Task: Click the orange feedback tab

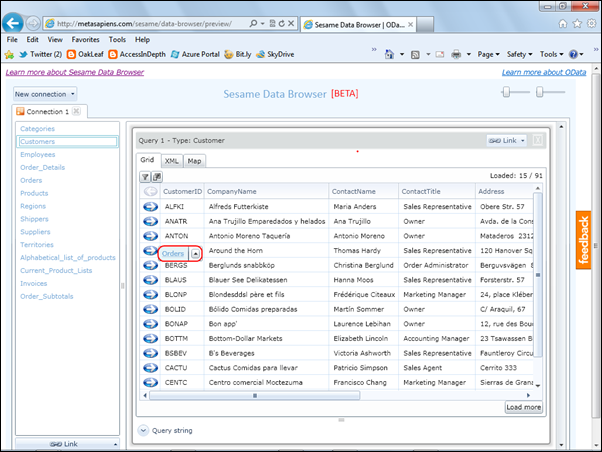Action: click(585, 240)
